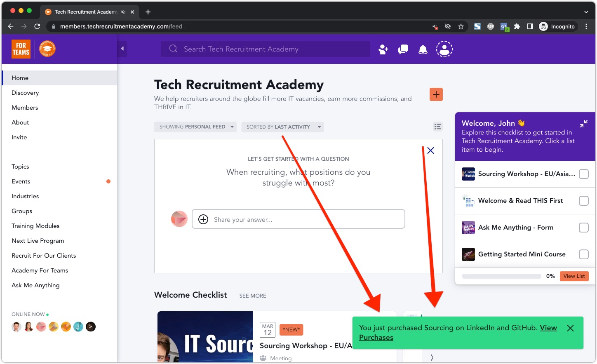Image resolution: width=597 pixels, height=364 pixels.
Task: Click the search magnifier icon
Action: pyautogui.click(x=173, y=49)
